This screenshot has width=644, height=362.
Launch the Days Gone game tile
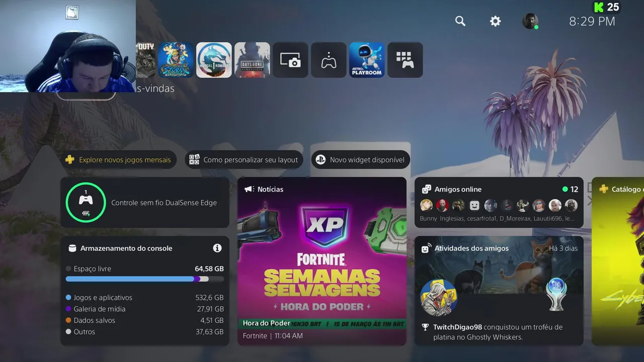252,60
